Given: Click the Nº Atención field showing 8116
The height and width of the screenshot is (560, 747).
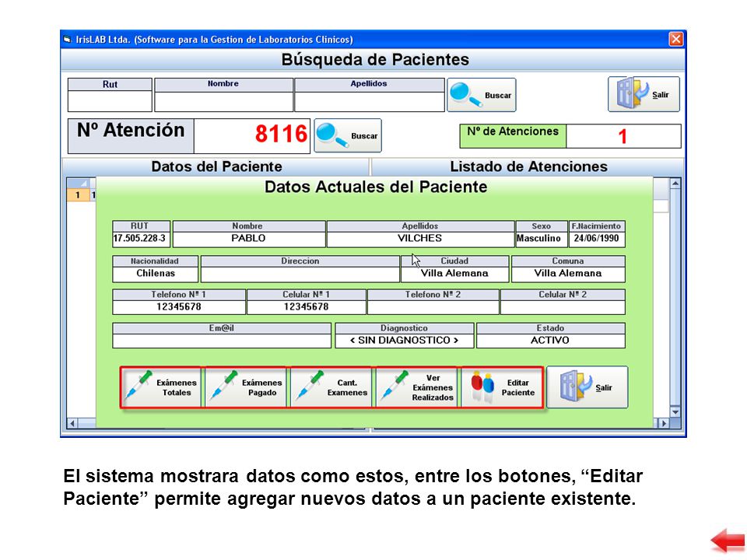Looking at the screenshot, I should tap(252, 135).
